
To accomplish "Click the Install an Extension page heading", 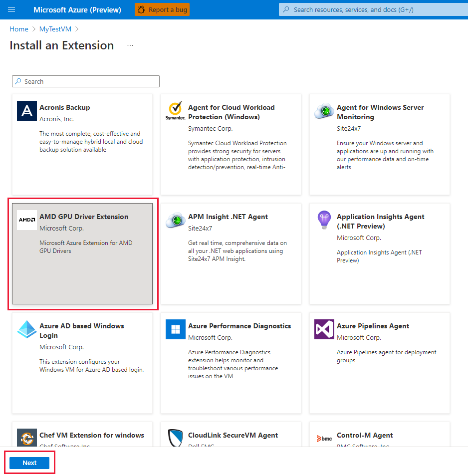I will 61,45.
